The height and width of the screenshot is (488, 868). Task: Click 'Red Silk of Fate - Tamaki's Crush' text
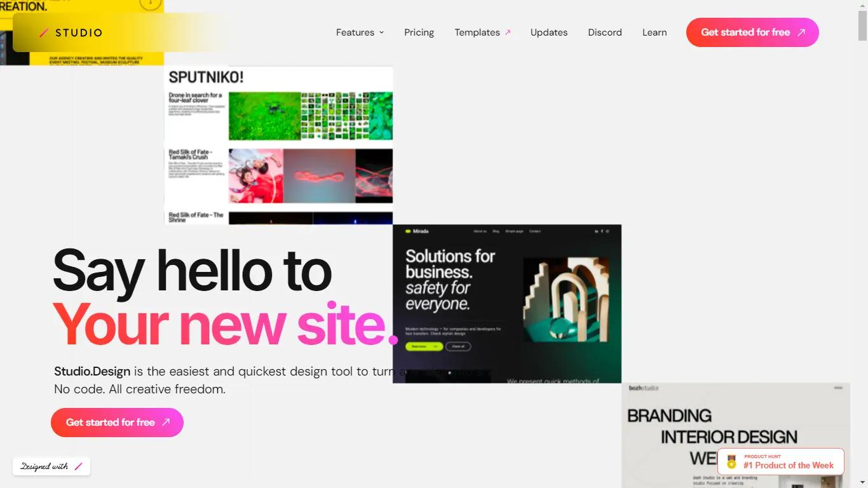click(191, 154)
